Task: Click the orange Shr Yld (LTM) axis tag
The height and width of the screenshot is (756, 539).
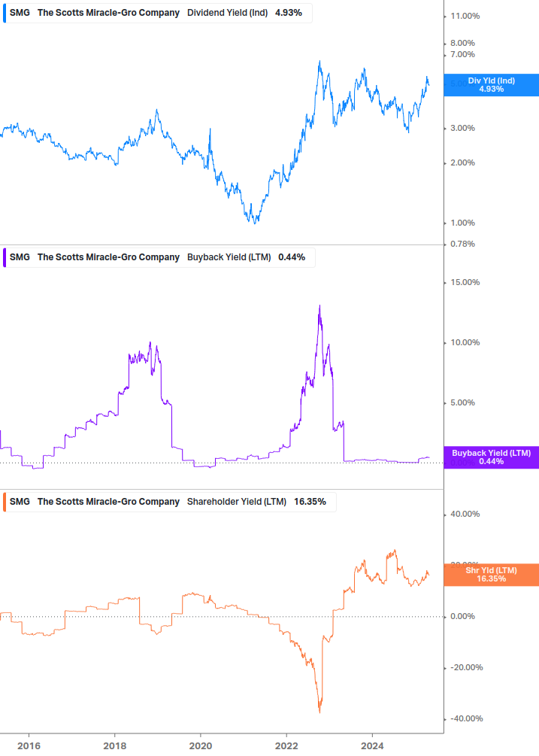Action: pyautogui.click(x=492, y=575)
